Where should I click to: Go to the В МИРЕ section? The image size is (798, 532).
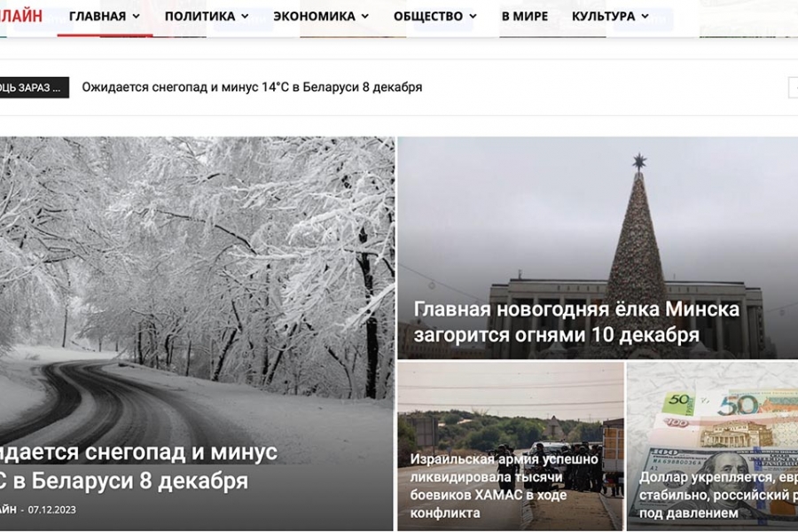pyautogui.click(x=525, y=16)
